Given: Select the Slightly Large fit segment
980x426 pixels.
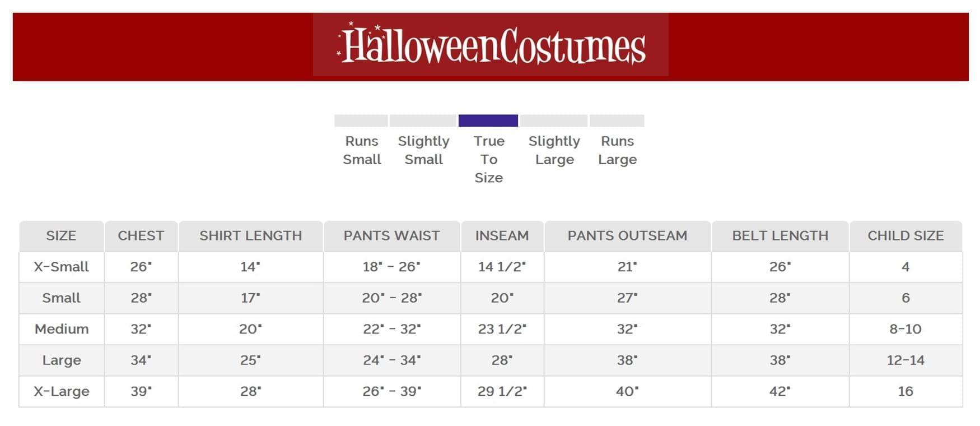Looking at the screenshot, I should pos(554,121).
